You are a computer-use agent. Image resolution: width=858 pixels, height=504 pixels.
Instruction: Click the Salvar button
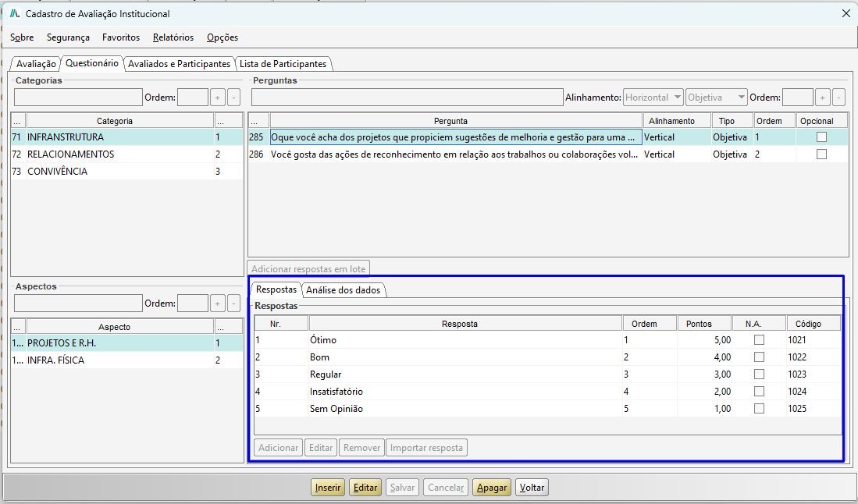click(x=402, y=488)
